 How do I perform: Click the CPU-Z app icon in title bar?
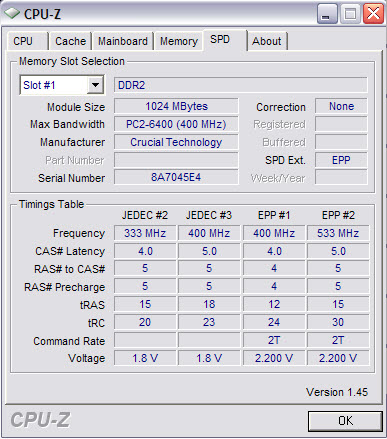(12, 13)
